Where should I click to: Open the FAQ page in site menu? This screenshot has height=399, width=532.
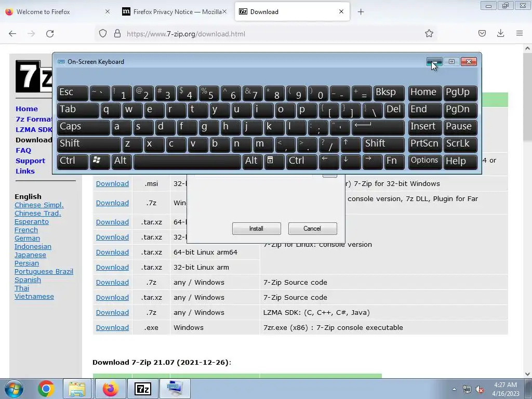point(23,150)
